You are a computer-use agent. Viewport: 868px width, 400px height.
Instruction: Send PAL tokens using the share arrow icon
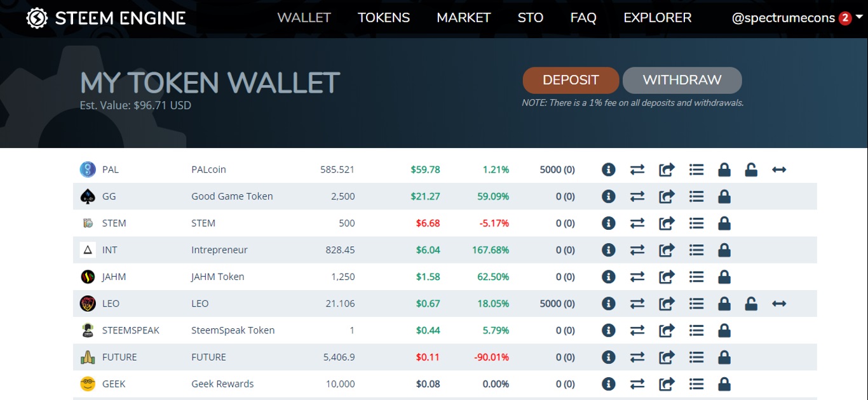pos(667,170)
